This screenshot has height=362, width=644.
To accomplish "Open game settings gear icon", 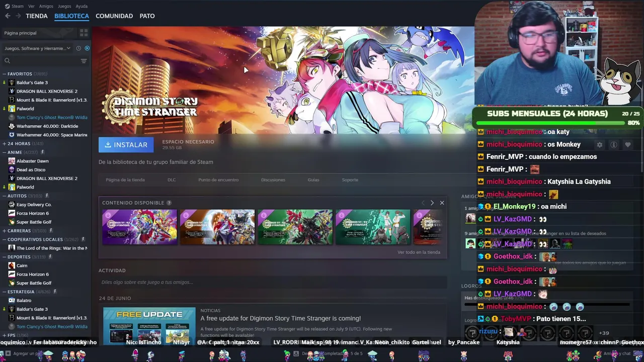I will 599,144.
